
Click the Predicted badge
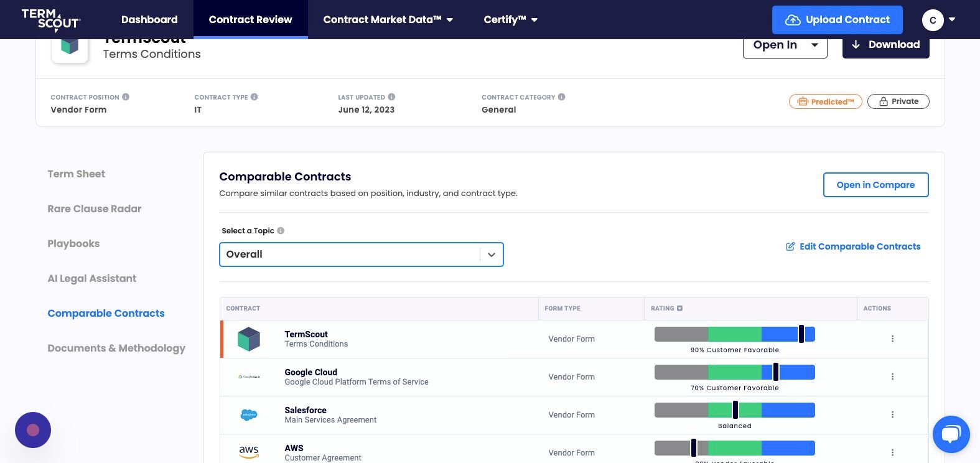826,101
